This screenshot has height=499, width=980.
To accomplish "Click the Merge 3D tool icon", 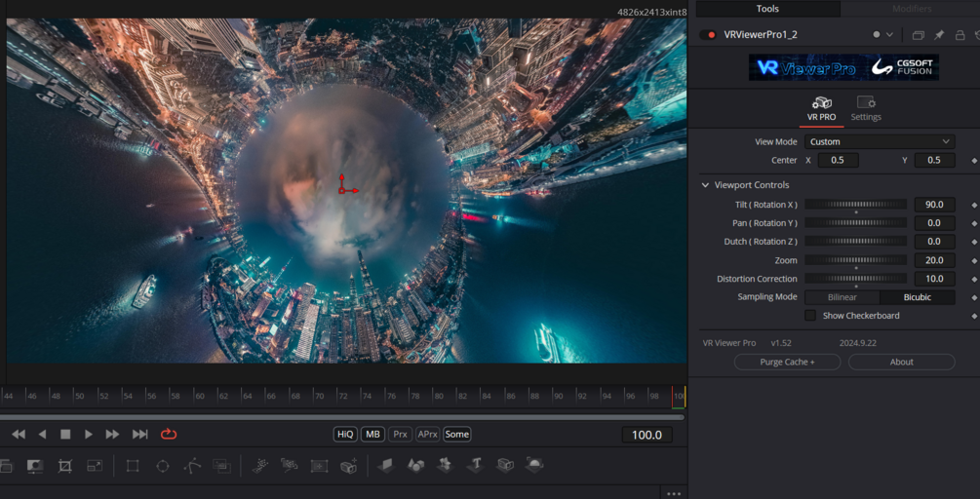I will click(x=445, y=466).
